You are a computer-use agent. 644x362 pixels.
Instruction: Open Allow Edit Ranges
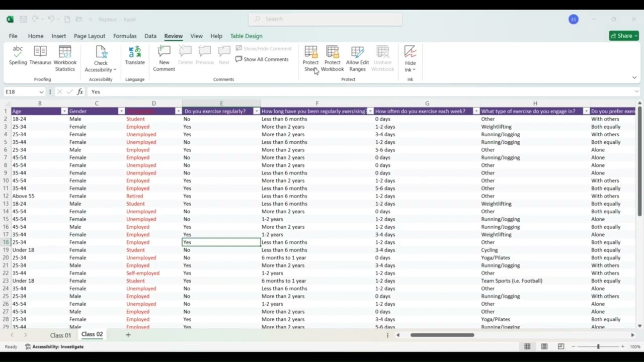357,58
